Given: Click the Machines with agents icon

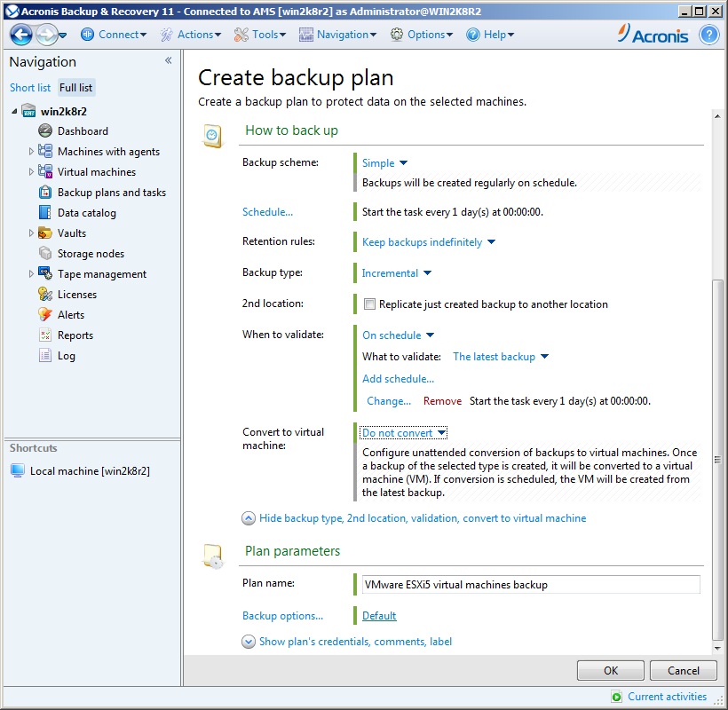Looking at the screenshot, I should (45, 151).
